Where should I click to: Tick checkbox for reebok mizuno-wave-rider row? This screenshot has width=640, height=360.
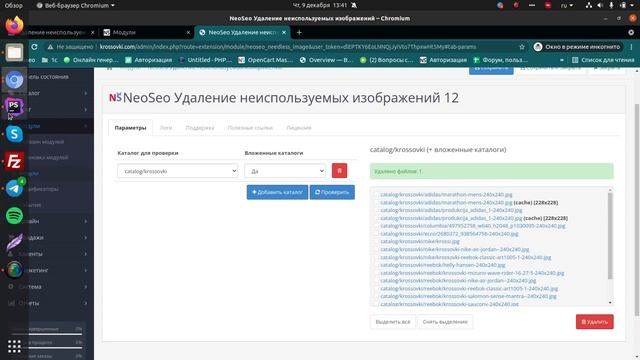tap(376, 273)
